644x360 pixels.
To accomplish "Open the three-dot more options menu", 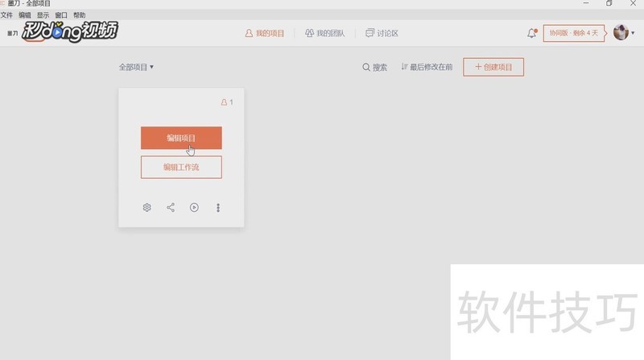I will coord(218,208).
